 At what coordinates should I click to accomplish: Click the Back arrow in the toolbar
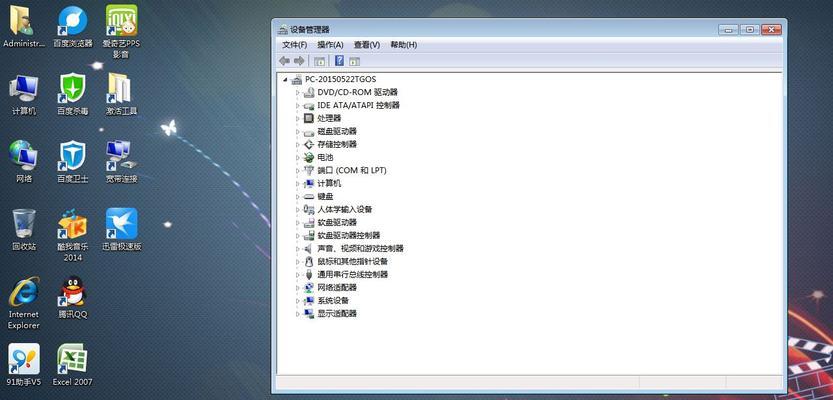(285, 61)
